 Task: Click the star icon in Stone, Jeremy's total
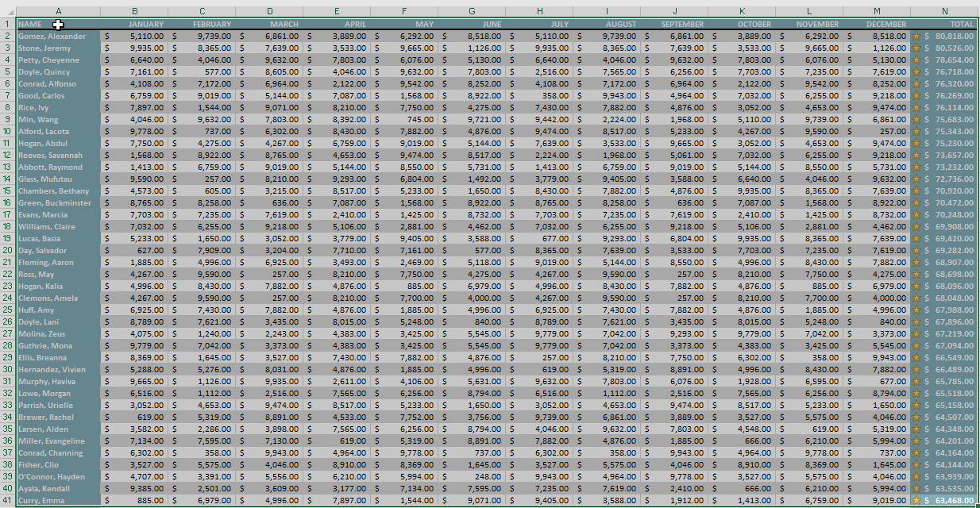tap(916, 48)
